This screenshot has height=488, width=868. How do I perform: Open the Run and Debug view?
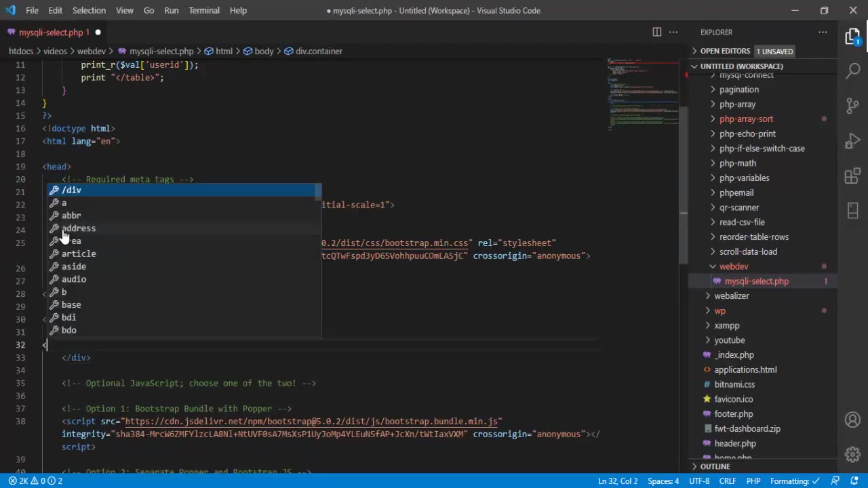[852, 141]
